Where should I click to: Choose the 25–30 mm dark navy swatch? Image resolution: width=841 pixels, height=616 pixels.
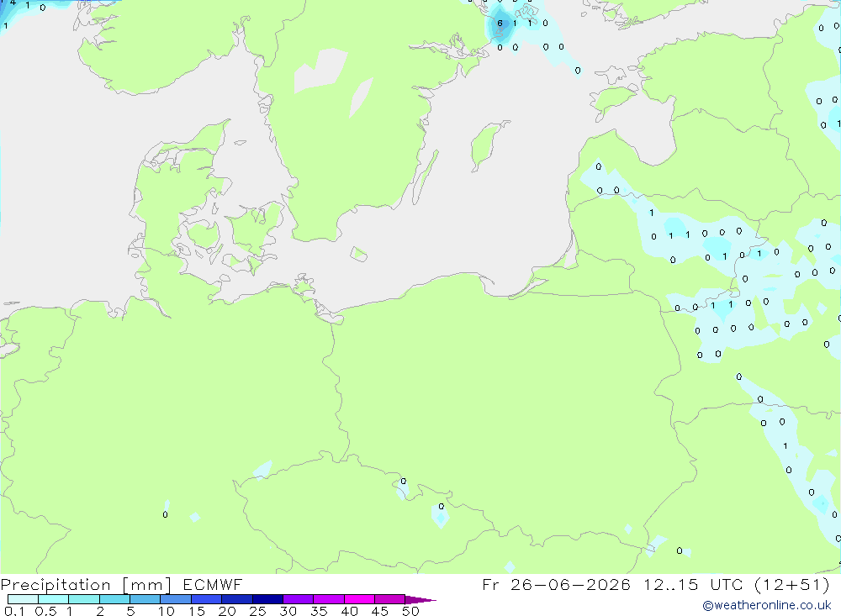pos(267,599)
